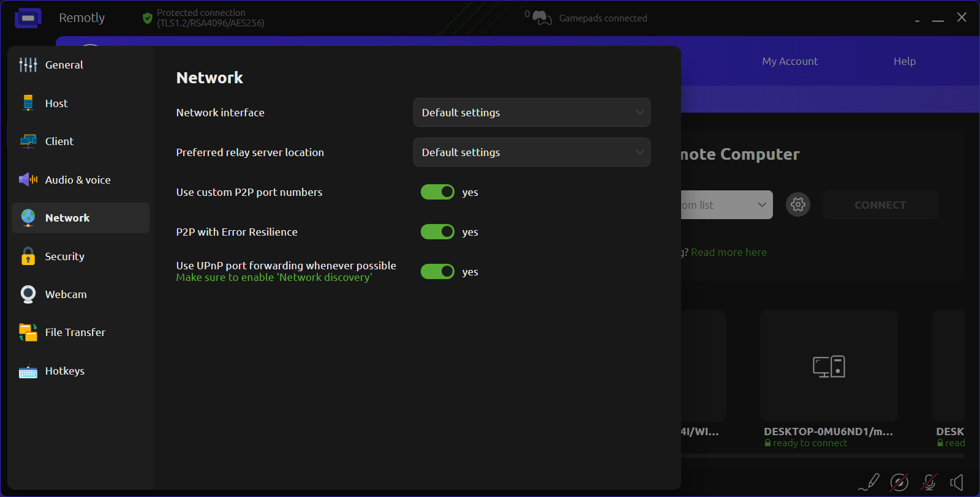Open the My Account menu
This screenshot has height=497, width=980.
[790, 61]
